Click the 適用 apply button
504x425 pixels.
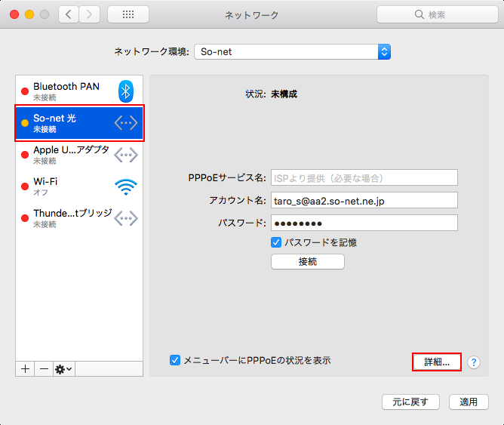click(x=469, y=402)
